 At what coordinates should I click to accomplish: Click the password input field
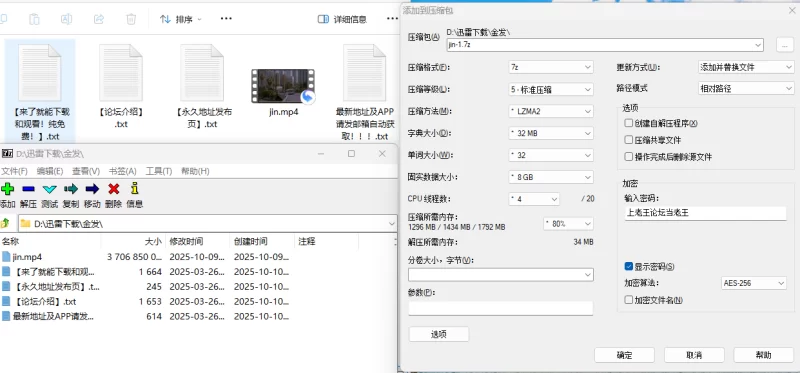(705, 213)
